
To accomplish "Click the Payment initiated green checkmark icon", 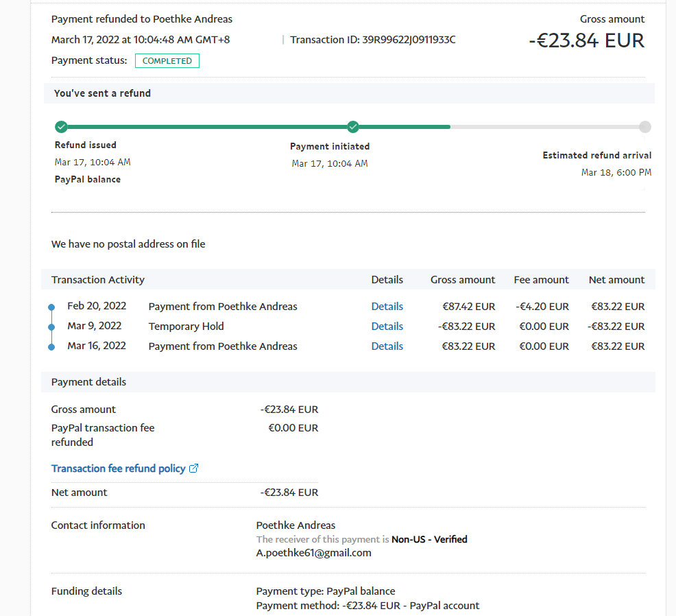I will pos(353,127).
